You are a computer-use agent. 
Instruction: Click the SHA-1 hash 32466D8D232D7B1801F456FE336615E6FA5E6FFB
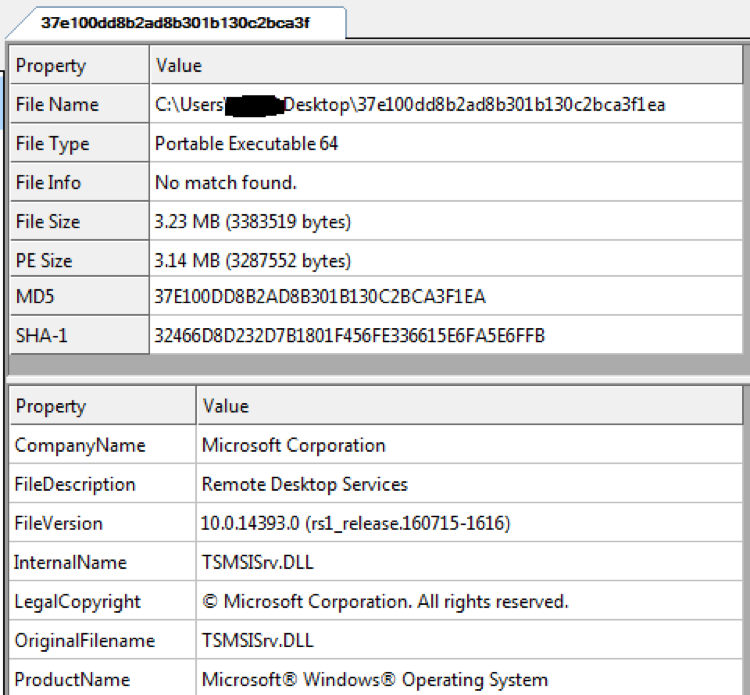click(349, 335)
